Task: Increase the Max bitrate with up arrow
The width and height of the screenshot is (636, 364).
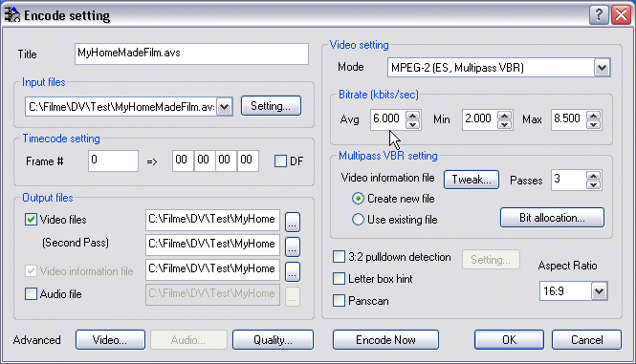Action: (593, 115)
